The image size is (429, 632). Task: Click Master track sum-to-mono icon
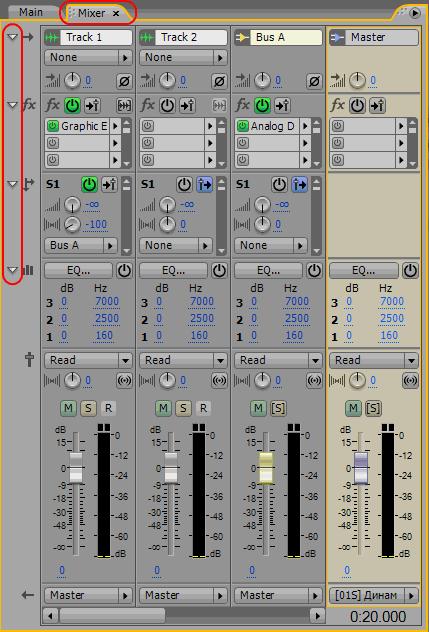410,380
